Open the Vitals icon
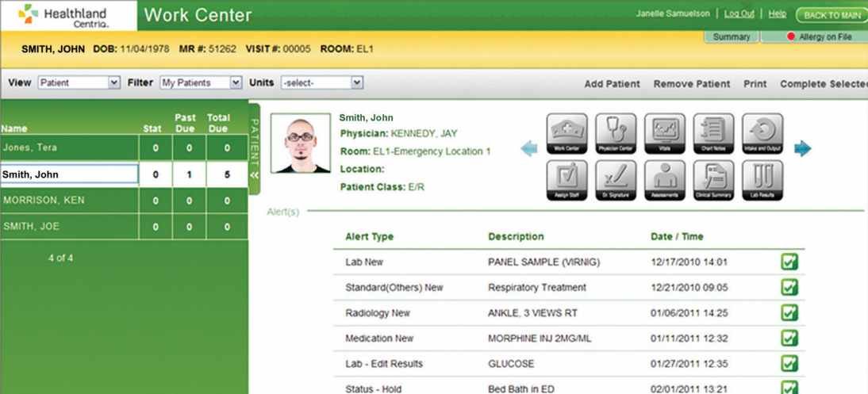The height and width of the screenshot is (394, 868). coord(665,133)
